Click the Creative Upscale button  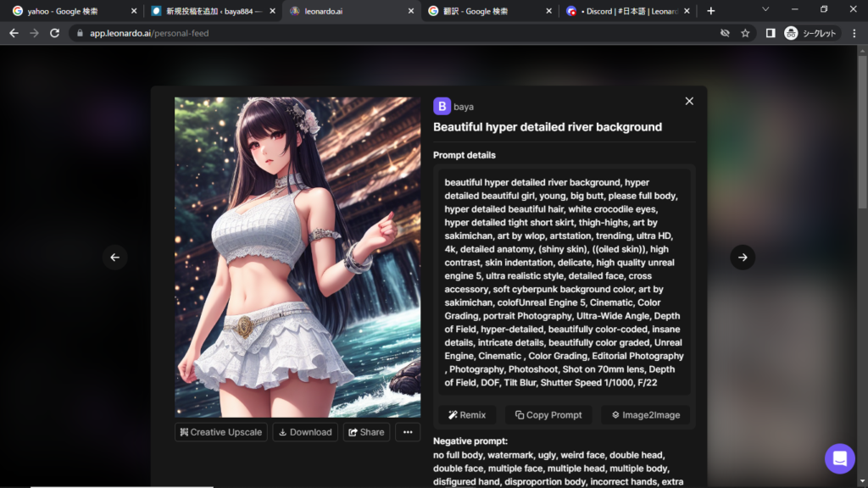221,432
